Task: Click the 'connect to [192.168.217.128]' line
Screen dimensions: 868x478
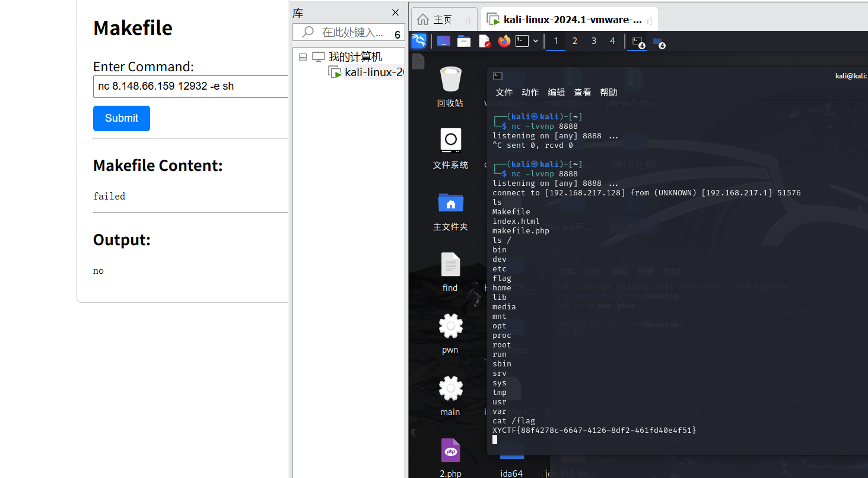Action: click(647, 192)
